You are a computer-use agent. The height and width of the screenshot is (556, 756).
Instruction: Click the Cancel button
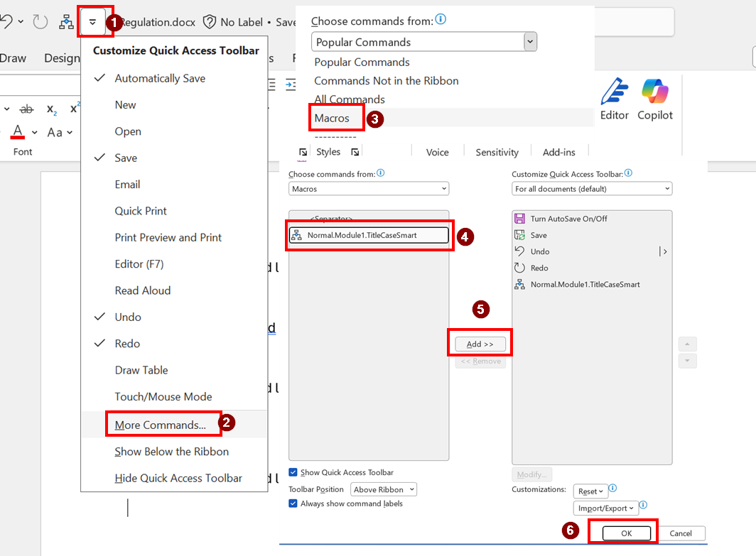pyautogui.click(x=680, y=533)
